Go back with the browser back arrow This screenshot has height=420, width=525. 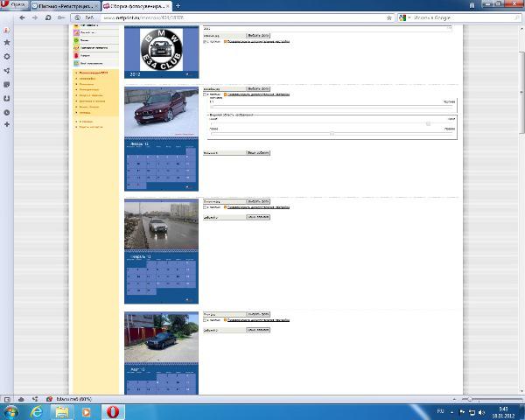pyautogui.click(x=22, y=17)
